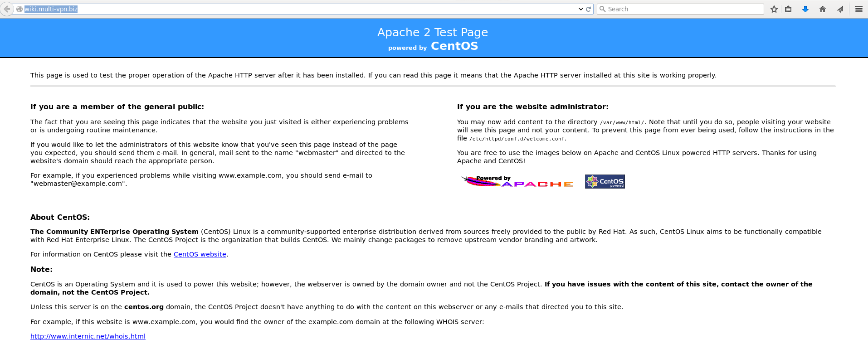Follow the internic.net whois link
The image size is (868, 344).
(88, 336)
